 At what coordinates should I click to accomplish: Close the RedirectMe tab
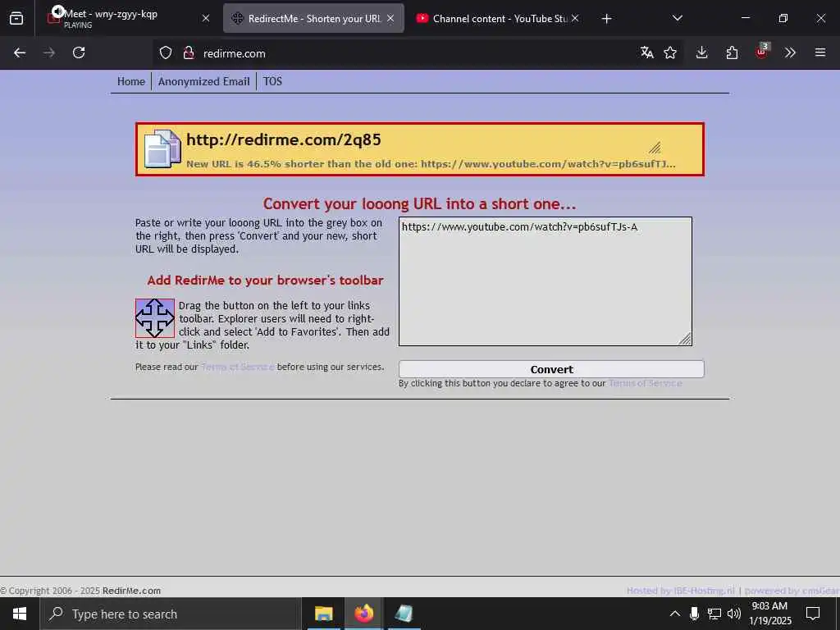pyautogui.click(x=390, y=18)
